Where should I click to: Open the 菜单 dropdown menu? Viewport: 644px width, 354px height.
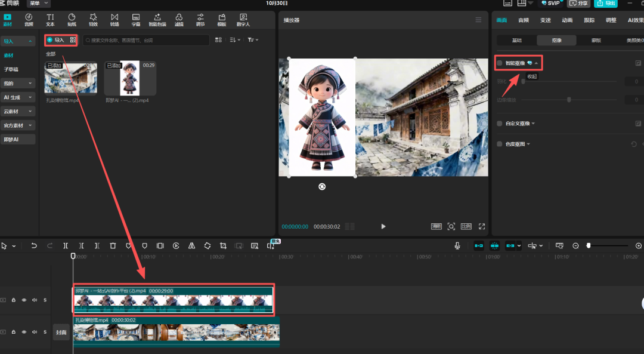[x=39, y=4]
